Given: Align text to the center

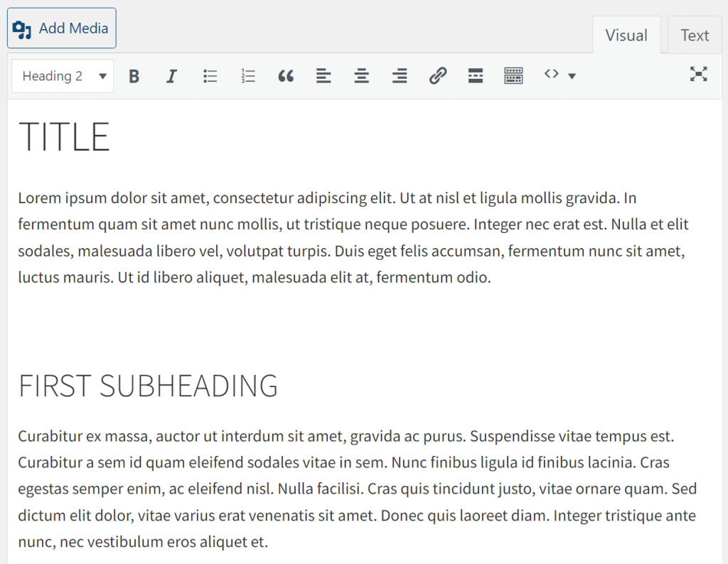Looking at the screenshot, I should [x=361, y=75].
